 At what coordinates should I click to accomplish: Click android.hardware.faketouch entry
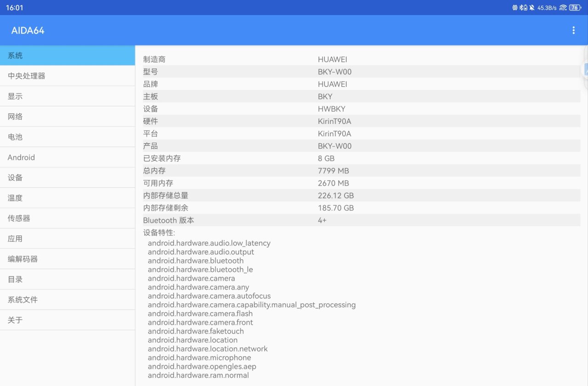(x=196, y=331)
